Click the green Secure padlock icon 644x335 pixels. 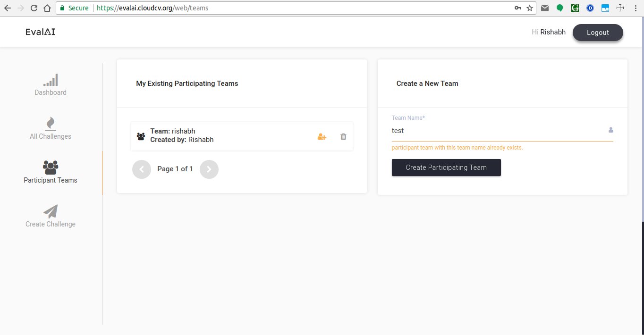[62, 8]
